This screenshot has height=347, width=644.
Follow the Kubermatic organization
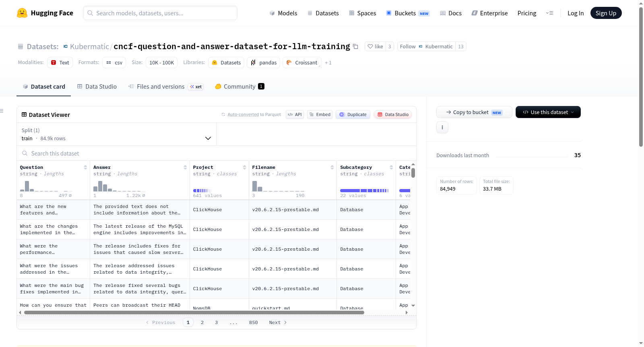(x=426, y=46)
